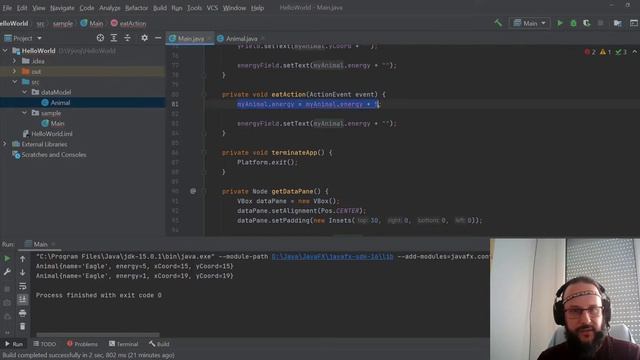Click Select Opened File target icon
The width and height of the screenshot is (640, 360).
(100, 38)
